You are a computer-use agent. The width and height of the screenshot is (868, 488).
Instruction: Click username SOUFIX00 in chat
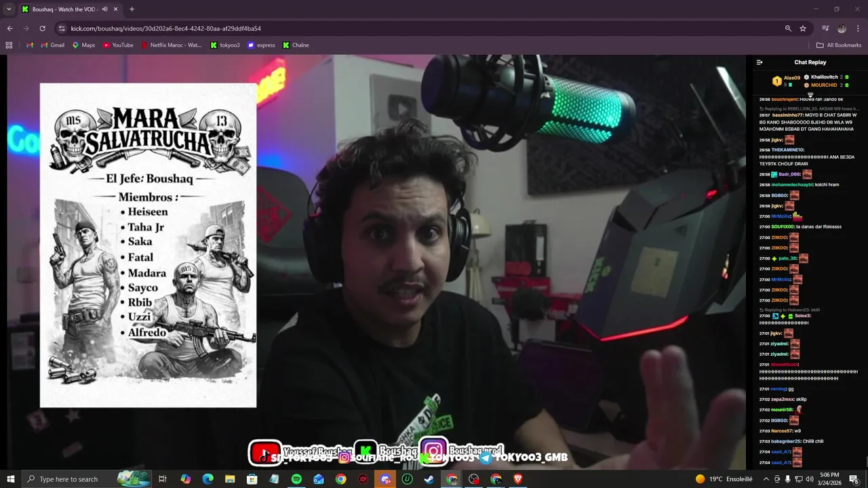point(783,227)
